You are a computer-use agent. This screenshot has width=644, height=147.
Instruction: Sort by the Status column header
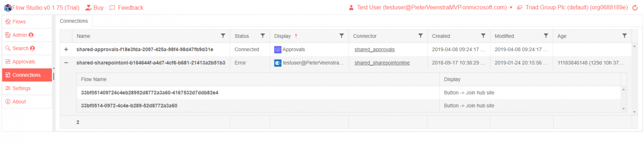[x=242, y=36]
